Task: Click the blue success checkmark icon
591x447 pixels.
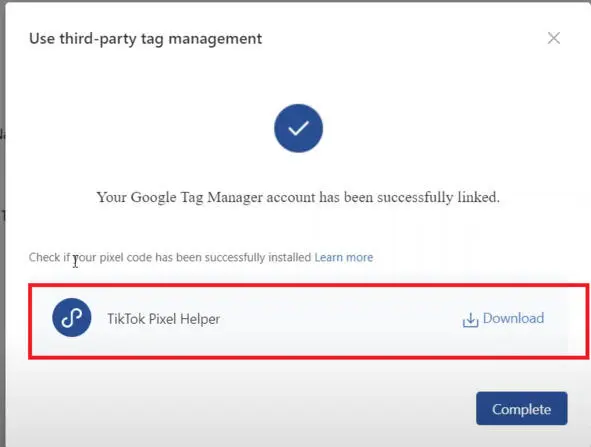Action: [298, 128]
